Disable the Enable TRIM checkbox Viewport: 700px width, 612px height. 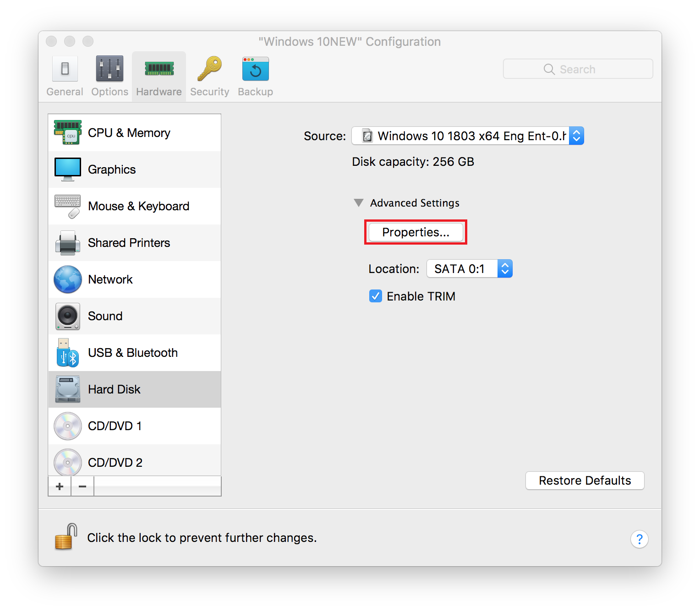click(376, 296)
